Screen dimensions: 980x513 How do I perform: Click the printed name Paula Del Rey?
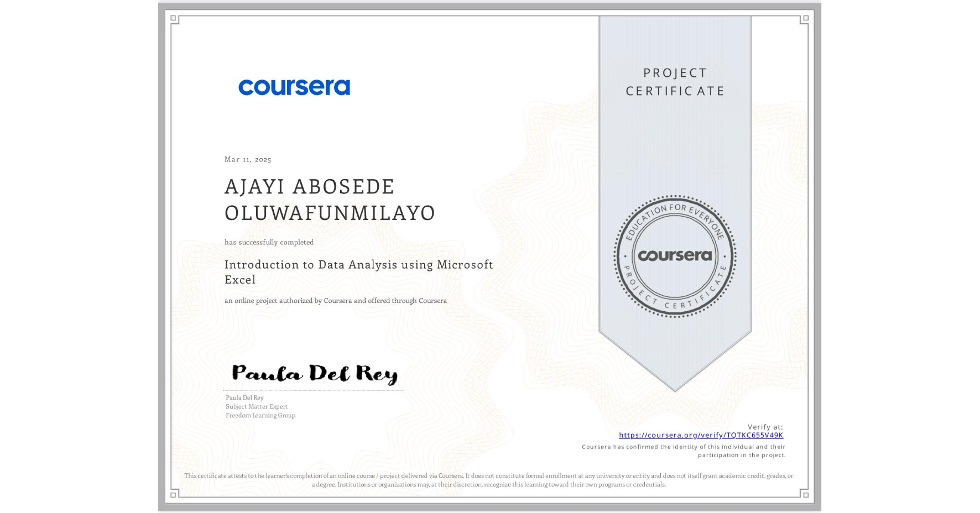[x=244, y=397]
